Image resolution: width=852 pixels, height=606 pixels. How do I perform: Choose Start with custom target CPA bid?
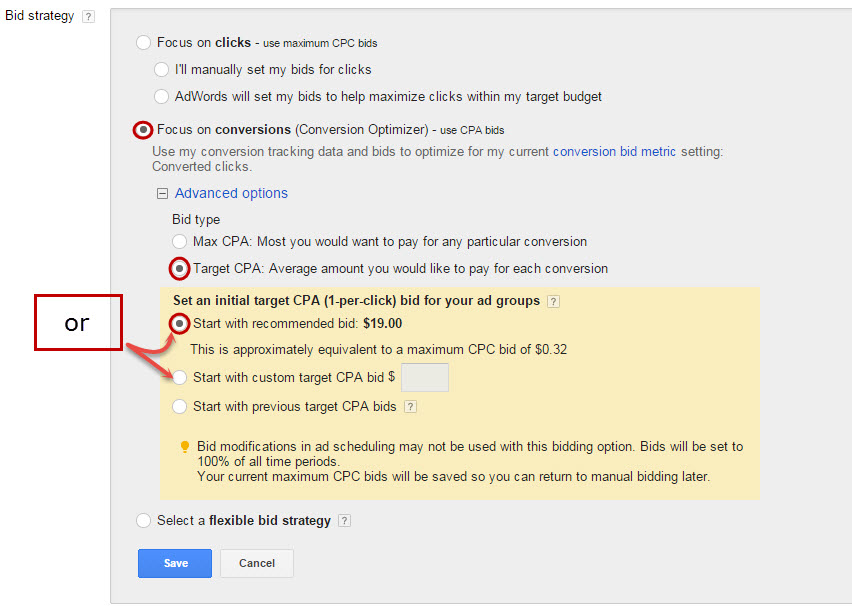[180, 377]
